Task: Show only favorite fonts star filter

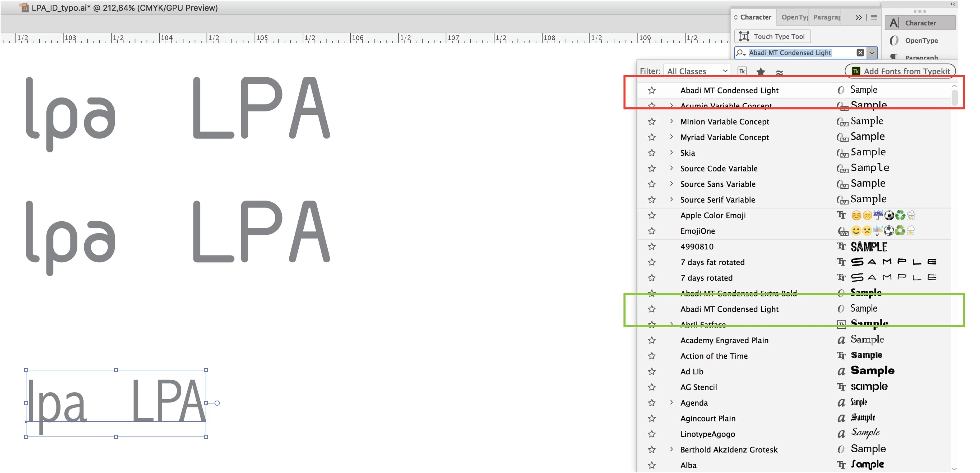Action: click(761, 71)
